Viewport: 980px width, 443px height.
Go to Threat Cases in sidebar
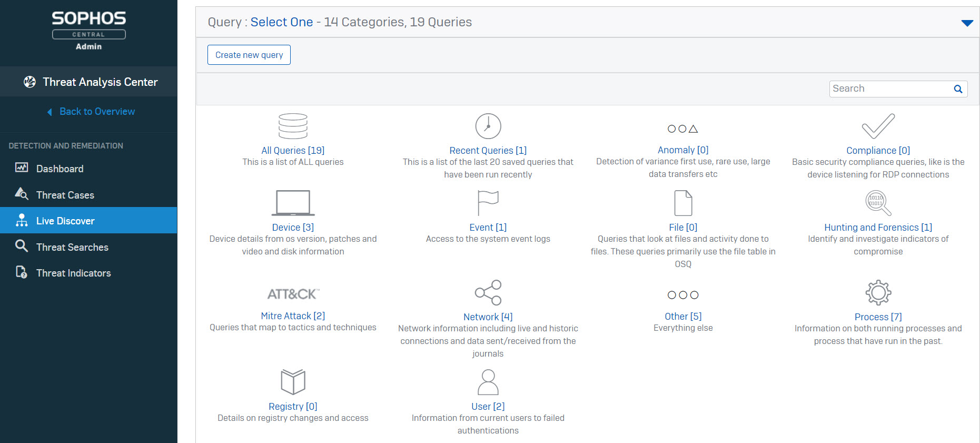[x=65, y=195]
